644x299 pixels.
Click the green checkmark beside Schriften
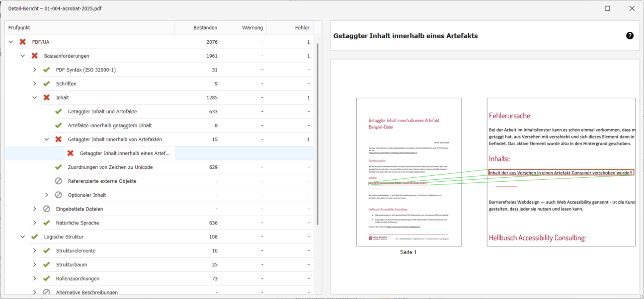click(47, 84)
